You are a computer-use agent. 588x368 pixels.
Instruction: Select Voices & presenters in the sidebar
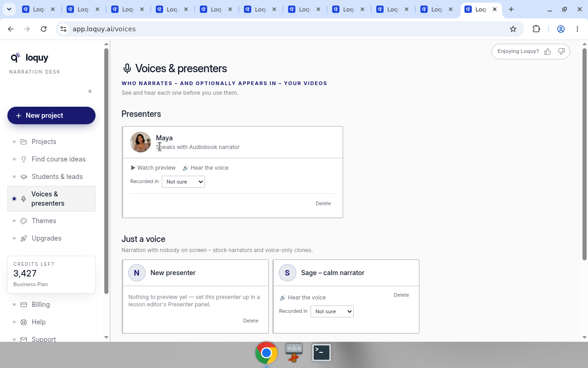click(x=51, y=199)
